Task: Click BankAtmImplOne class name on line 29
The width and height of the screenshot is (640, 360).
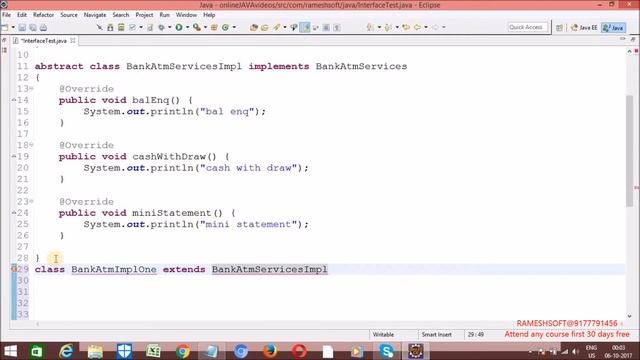Action: point(114,269)
